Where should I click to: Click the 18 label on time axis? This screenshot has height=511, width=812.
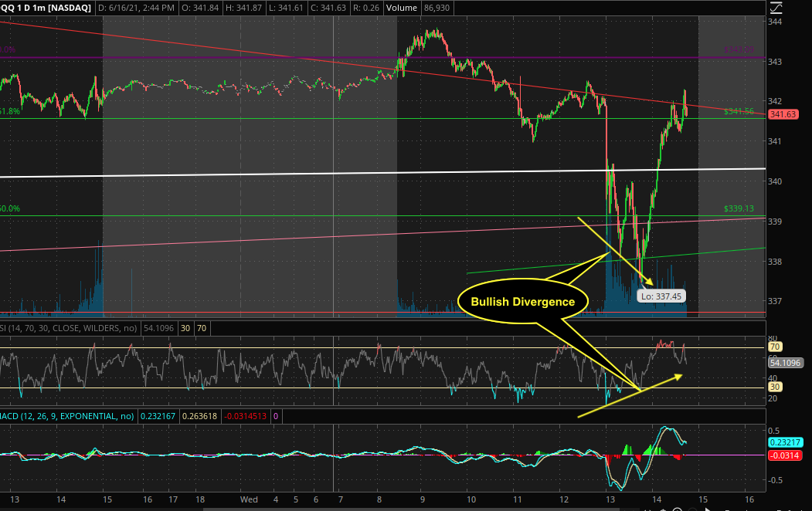coord(200,499)
